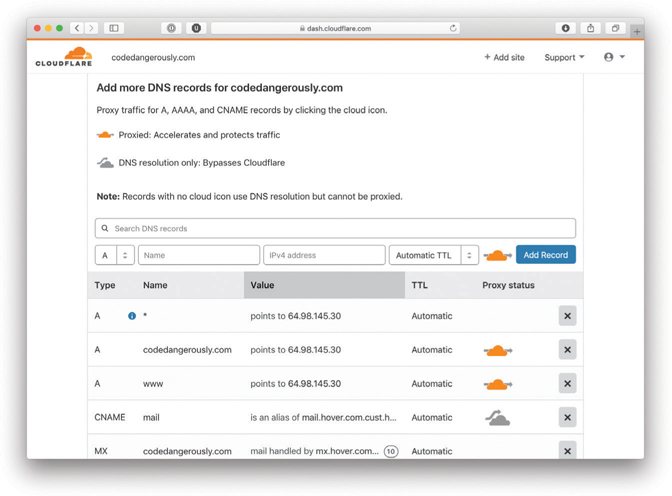Expand the Support menu
Screen dimensions: 672x496
564,58
